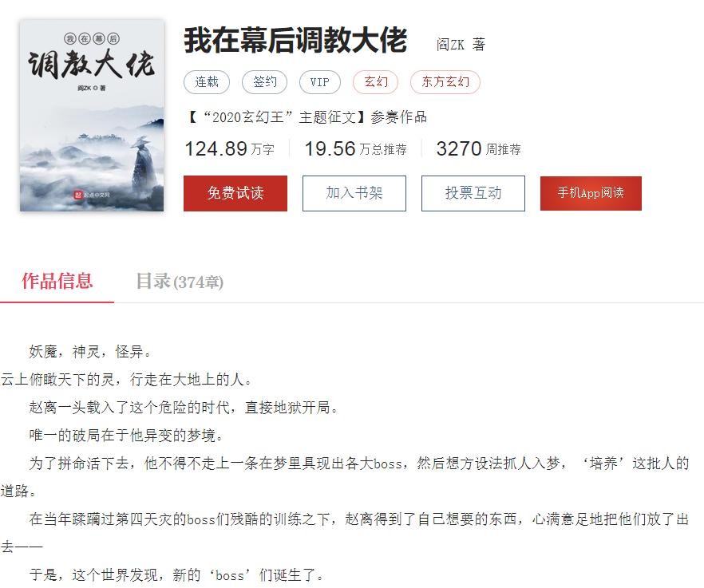Open the 东方玄幻 subgenre tag
The image size is (704, 588).
pyautogui.click(x=445, y=82)
